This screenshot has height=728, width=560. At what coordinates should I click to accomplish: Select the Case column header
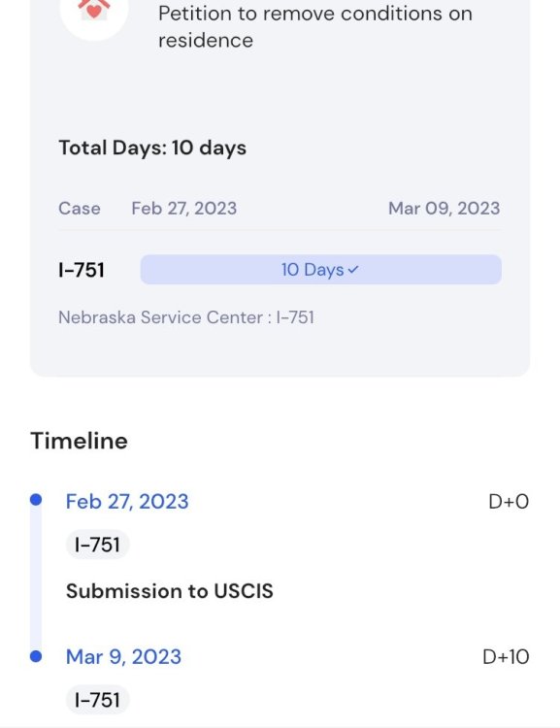tap(80, 209)
